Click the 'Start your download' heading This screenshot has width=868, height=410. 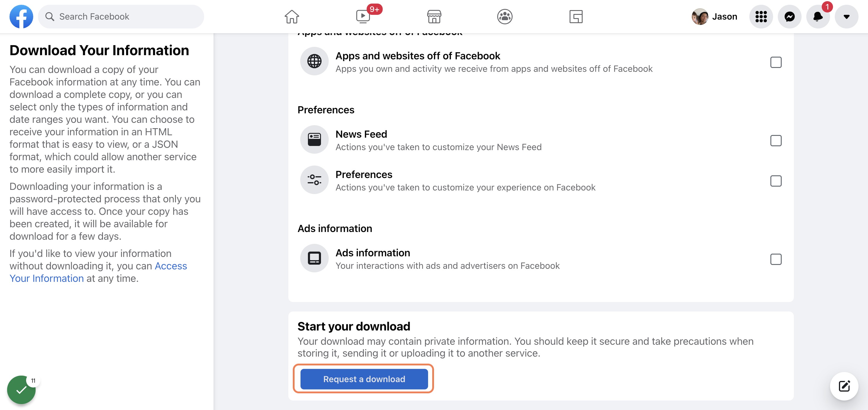(x=354, y=326)
